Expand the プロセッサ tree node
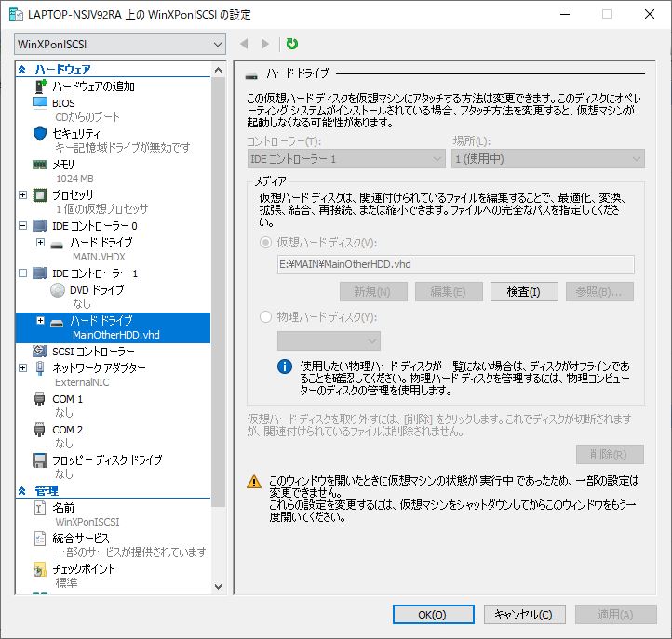Viewport: 672px width, 639px height. (x=22, y=195)
